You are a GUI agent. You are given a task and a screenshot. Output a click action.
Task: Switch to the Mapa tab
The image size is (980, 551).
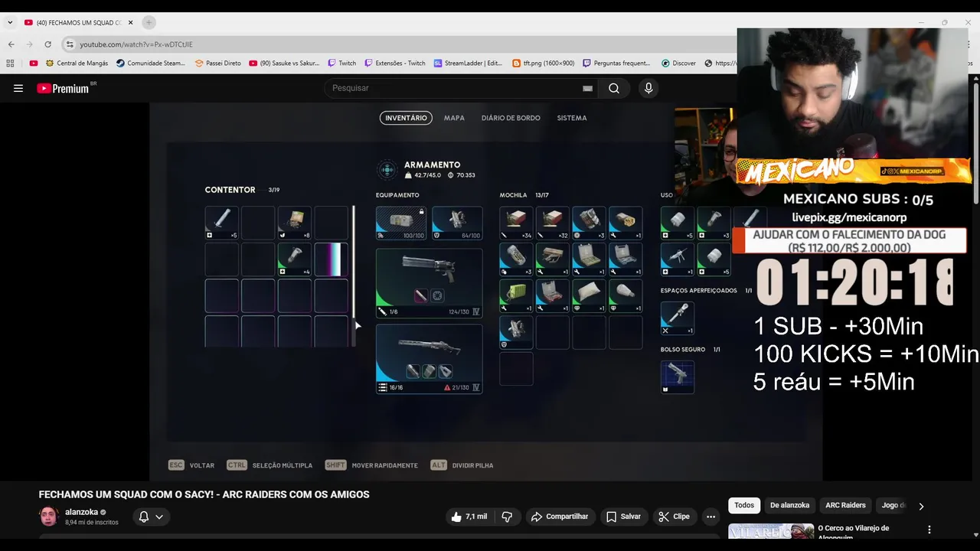454,118
